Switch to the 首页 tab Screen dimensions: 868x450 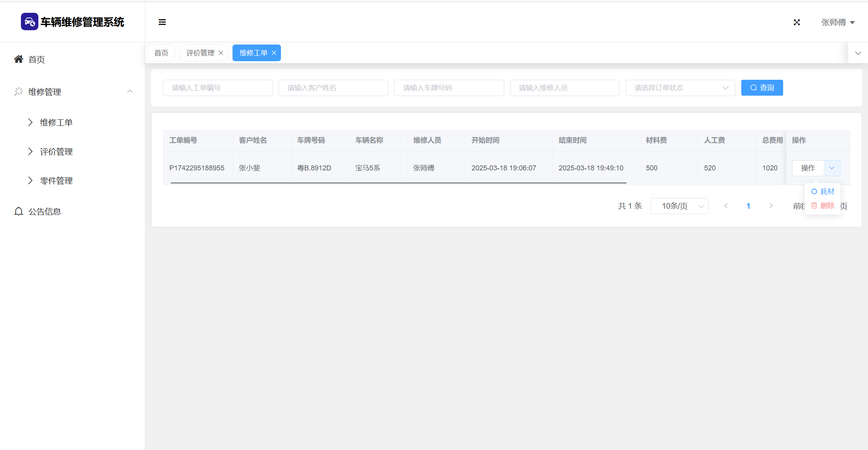click(x=161, y=53)
